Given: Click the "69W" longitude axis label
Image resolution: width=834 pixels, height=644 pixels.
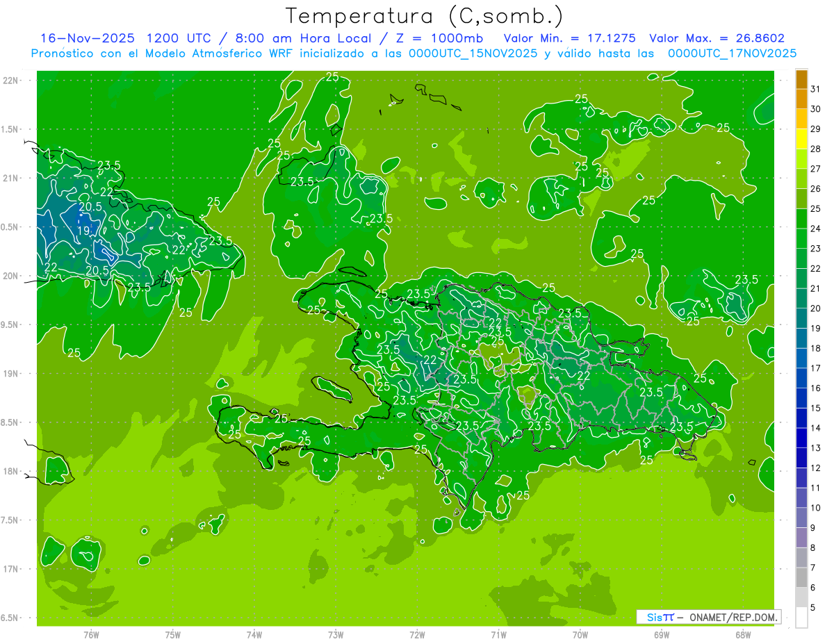Looking at the screenshot, I should (662, 635).
